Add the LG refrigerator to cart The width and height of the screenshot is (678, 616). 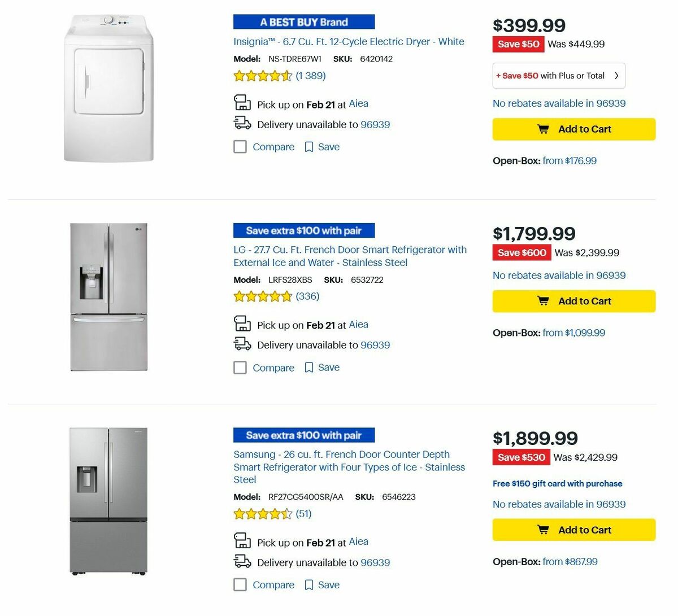[573, 301]
